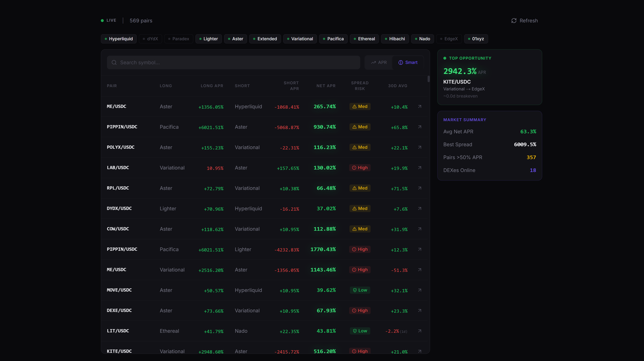This screenshot has height=361, width=644.
Task: Toggle the Paradex exchange chip
Action: 178,39
